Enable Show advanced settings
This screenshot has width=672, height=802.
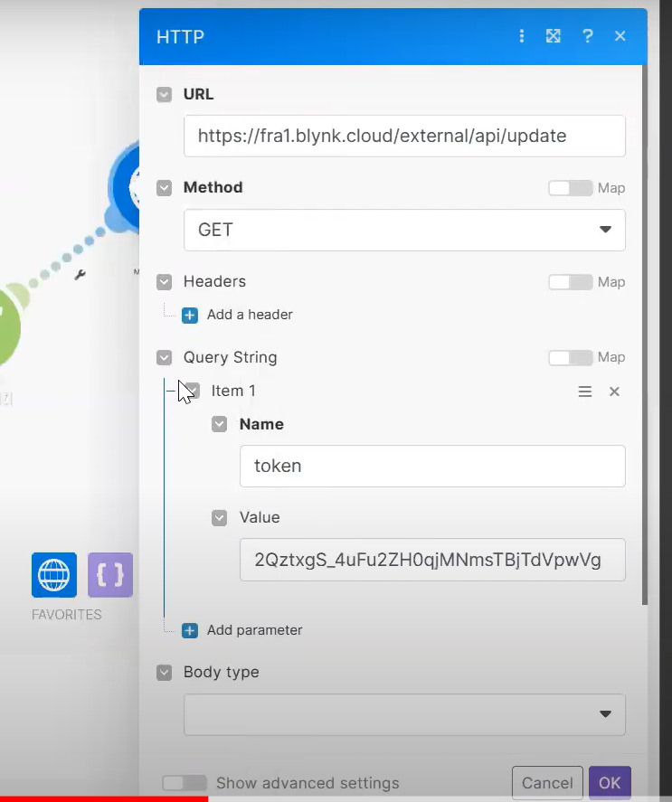pyautogui.click(x=185, y=783)
